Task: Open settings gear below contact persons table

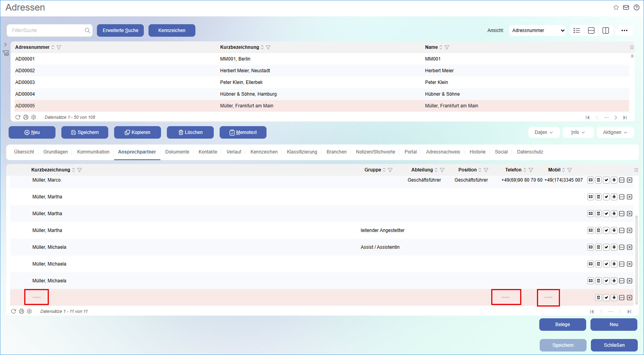Action: (x=29, y=311)
